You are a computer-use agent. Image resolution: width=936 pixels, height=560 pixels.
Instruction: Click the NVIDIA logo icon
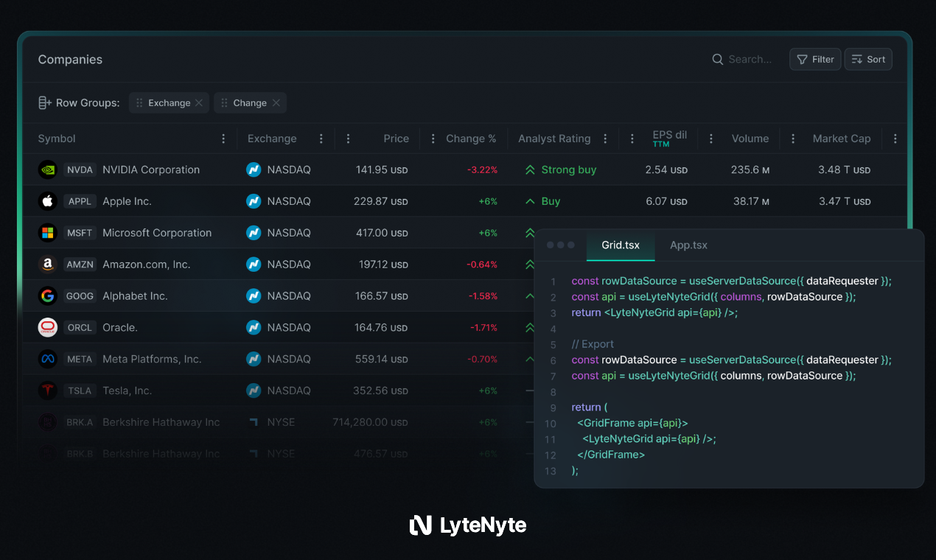pyautogui.click(x=47, y=169)
